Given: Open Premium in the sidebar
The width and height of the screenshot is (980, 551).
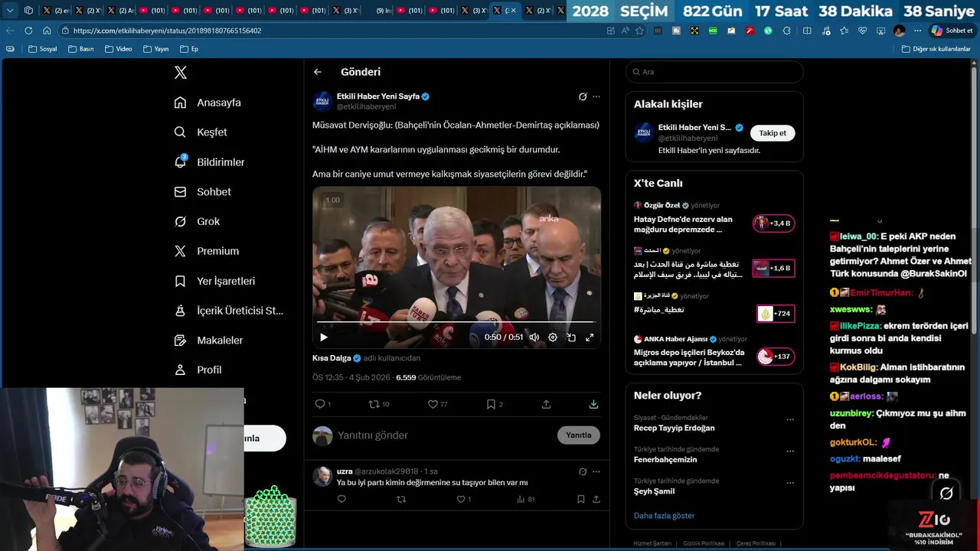Looking at the screenshot, I should click(206, 251).
